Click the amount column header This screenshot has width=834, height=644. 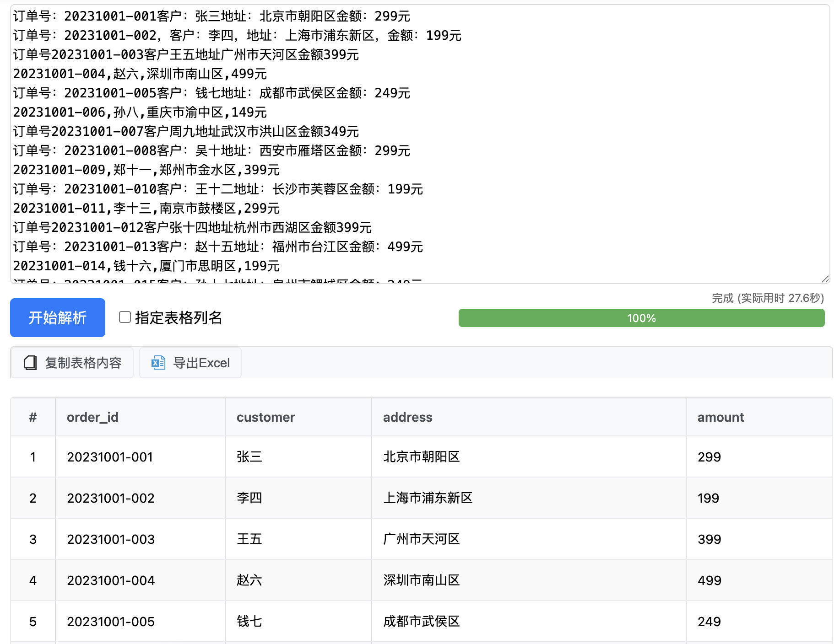point(720,417)
